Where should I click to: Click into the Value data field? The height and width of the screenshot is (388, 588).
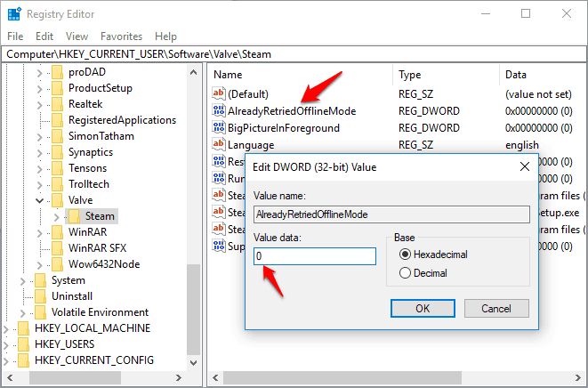pos(315,256)
